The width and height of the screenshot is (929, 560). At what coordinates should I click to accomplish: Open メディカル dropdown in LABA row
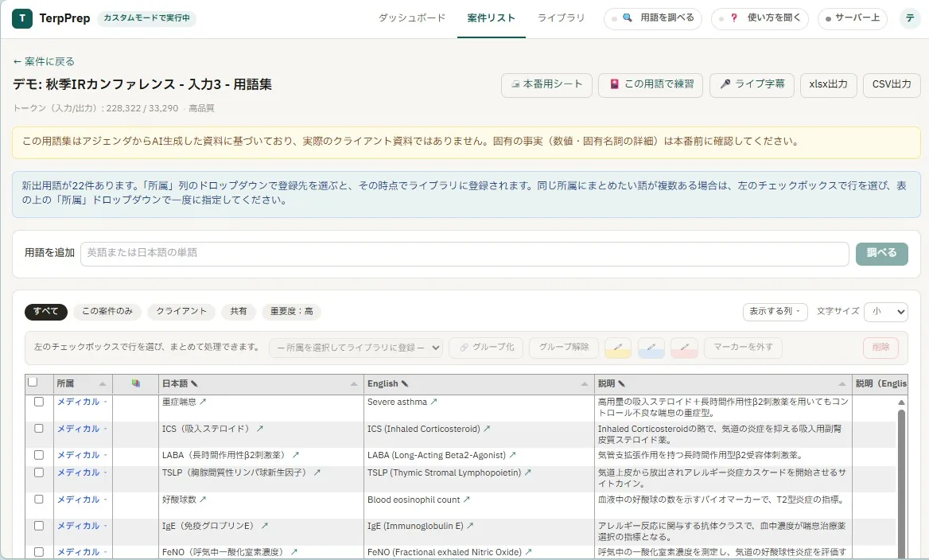[x=82, y=455]
